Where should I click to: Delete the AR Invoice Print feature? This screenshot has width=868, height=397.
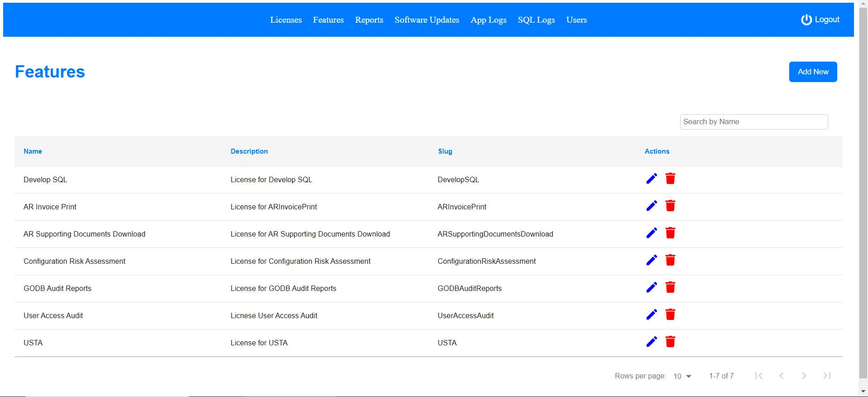click(x=670, y=206)
